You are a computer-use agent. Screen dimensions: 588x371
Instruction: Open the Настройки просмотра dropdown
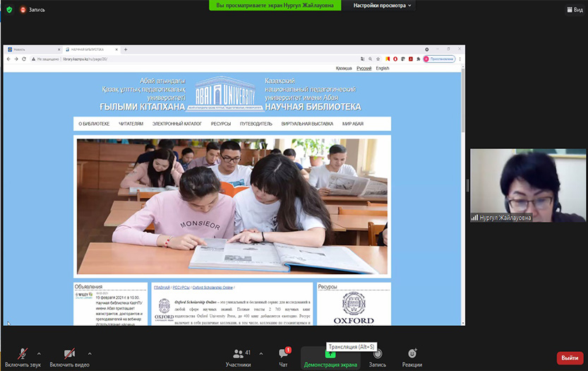tap(383, 6)
